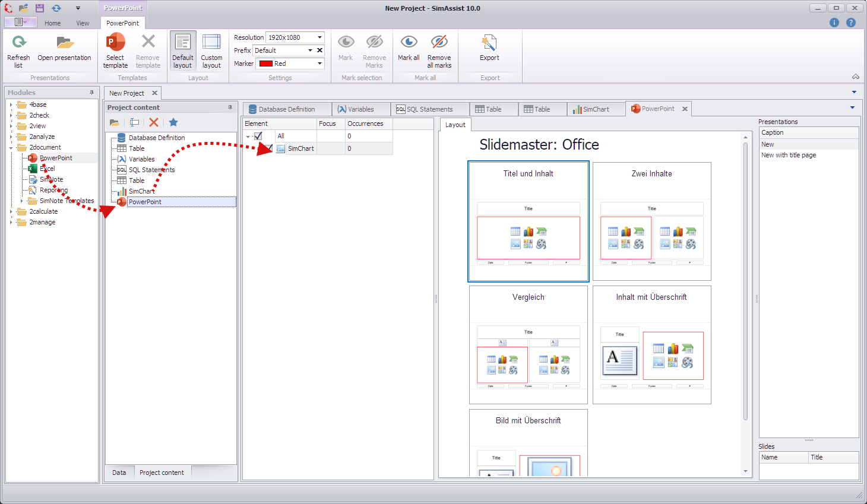Click the Mark all eye icon
This screenshot has width=867, height=504.
(x=408, y=43)
